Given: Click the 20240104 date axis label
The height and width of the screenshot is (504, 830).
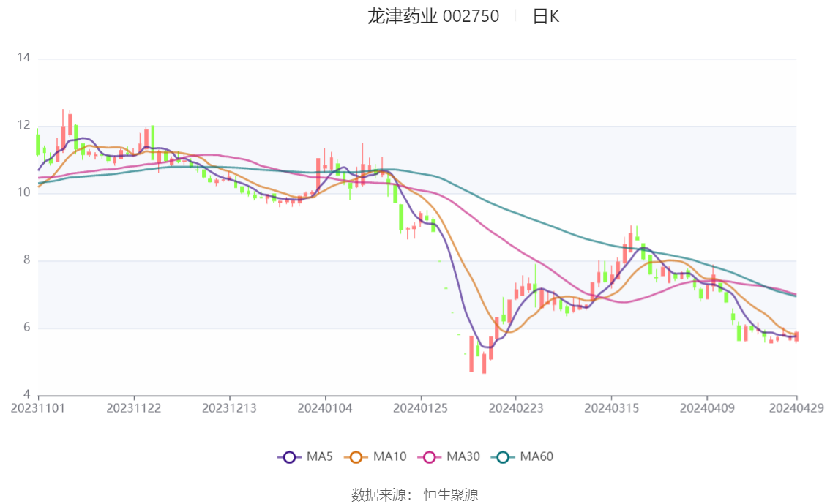Looking at the screenshot, I should [325, 408].
